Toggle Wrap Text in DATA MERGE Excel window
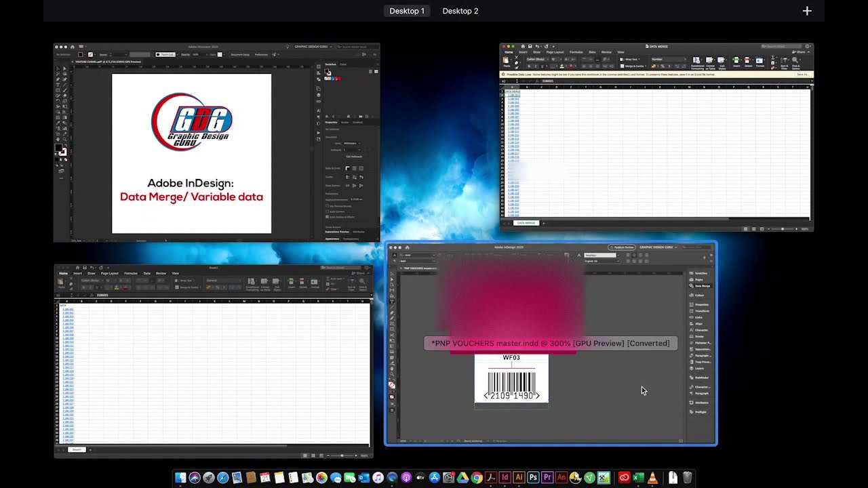 point(629,59)
